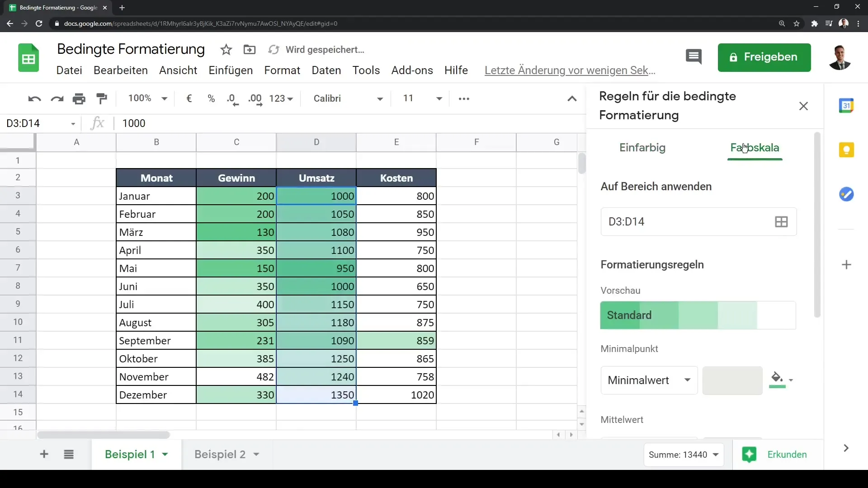The width and height of the screenshot is (868, 488).
Task: Move document with folder icon
Action: [x=250, y=50]
